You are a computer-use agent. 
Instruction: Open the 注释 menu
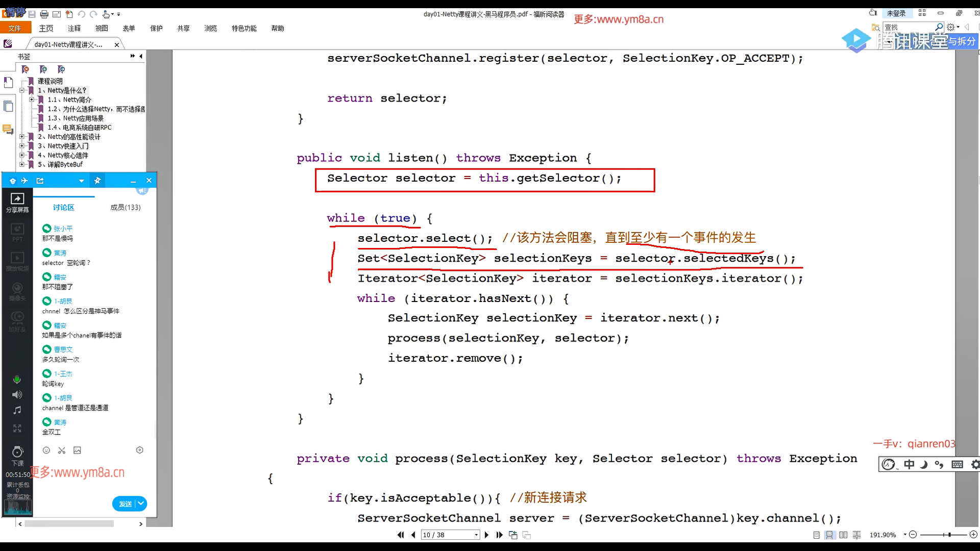click(x=74, y=28)
